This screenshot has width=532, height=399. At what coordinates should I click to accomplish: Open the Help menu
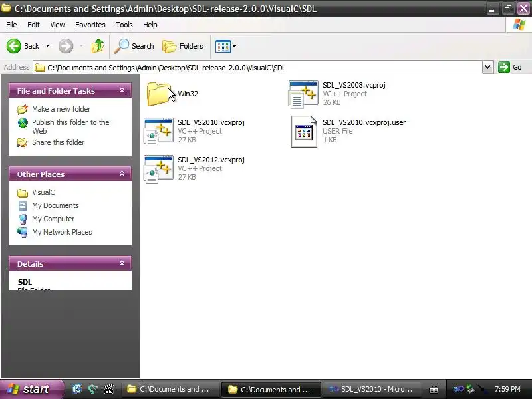coord(150,25)
